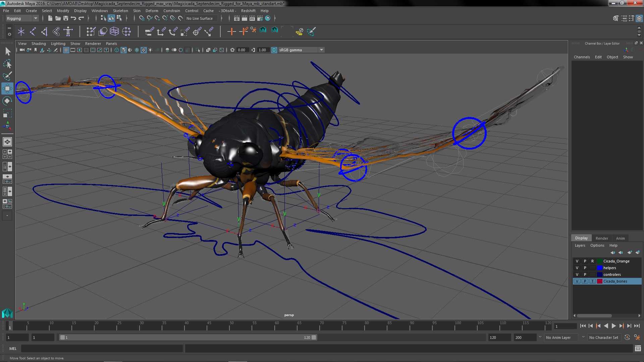Click the controlers layer color swatch

click(600, 275)
